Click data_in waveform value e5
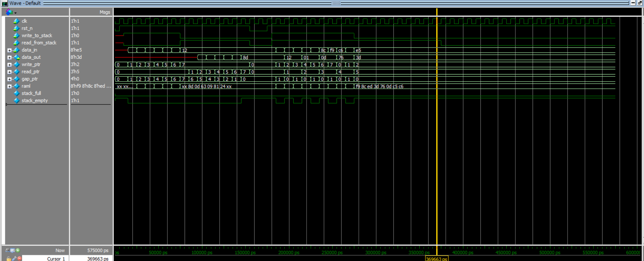Viewport: 644px width, 261px height. click(358, 50)
